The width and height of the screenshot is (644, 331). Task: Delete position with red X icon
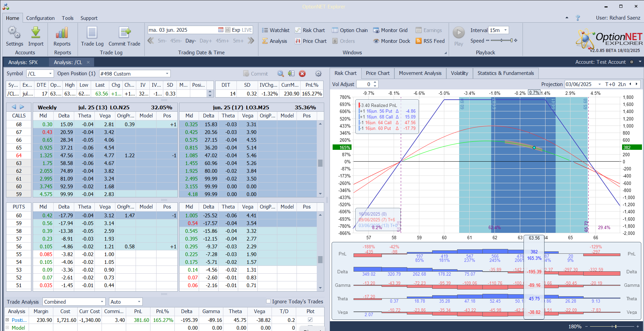[x=302, y=74]
